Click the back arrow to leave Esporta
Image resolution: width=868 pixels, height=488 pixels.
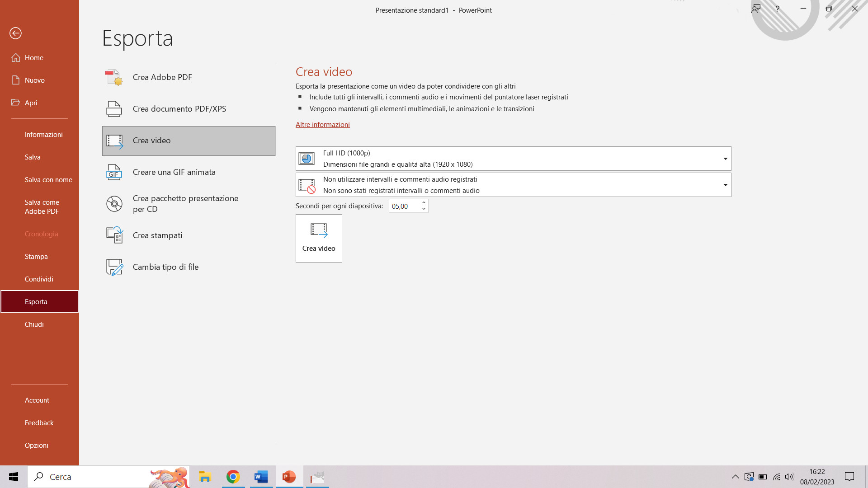15,33
